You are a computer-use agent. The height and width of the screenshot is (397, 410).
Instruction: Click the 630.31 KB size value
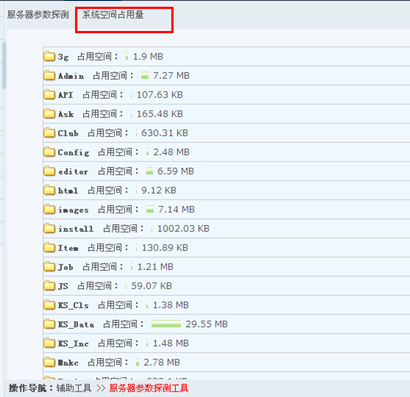tap(165, 133)
